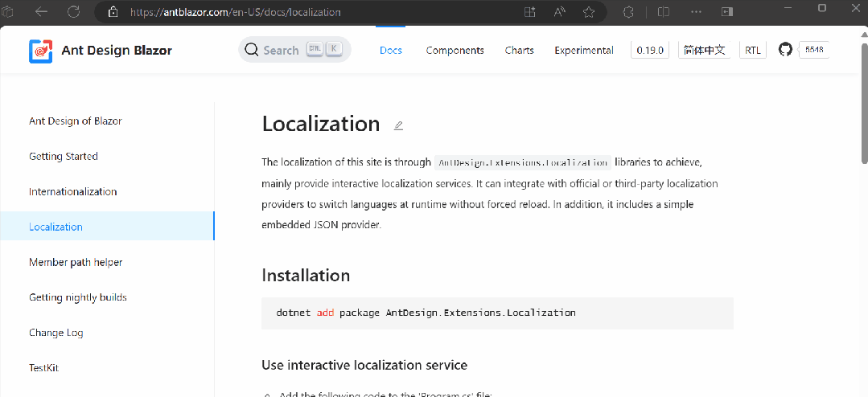Screen dimensions: 868x397
Task: Click the search magnifier icon
Action: [x=251, y=50]
